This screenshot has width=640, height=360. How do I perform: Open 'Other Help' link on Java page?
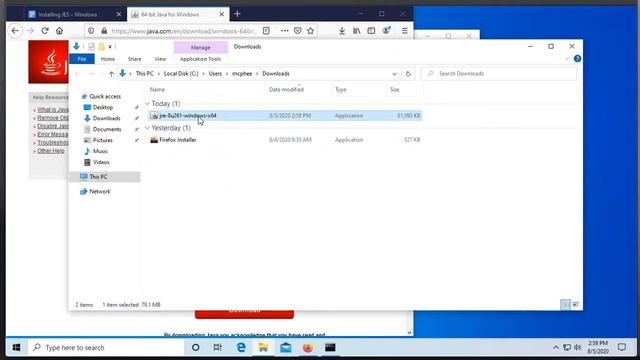pos(51,151)
